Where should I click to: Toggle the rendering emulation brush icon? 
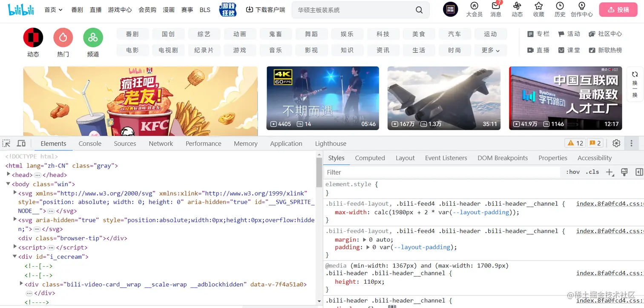[624, 172]
